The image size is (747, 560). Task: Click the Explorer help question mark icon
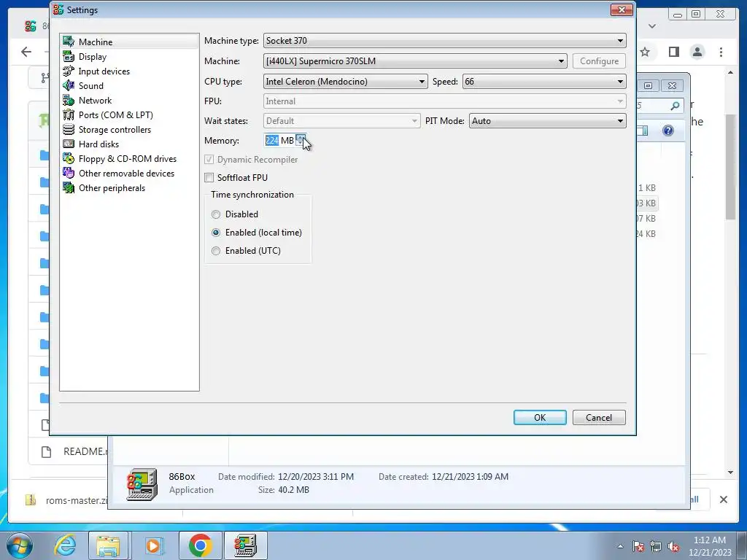[668, 131]
